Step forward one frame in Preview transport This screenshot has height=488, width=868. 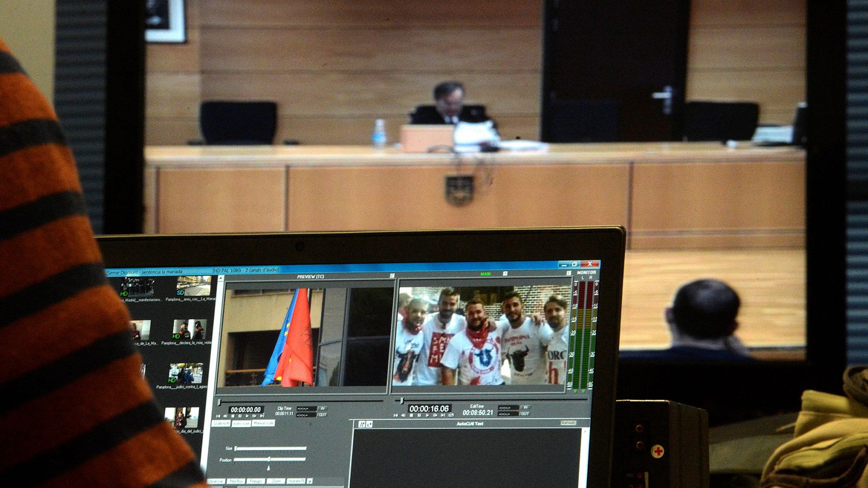pyautogui.click(x=254, y=416)
